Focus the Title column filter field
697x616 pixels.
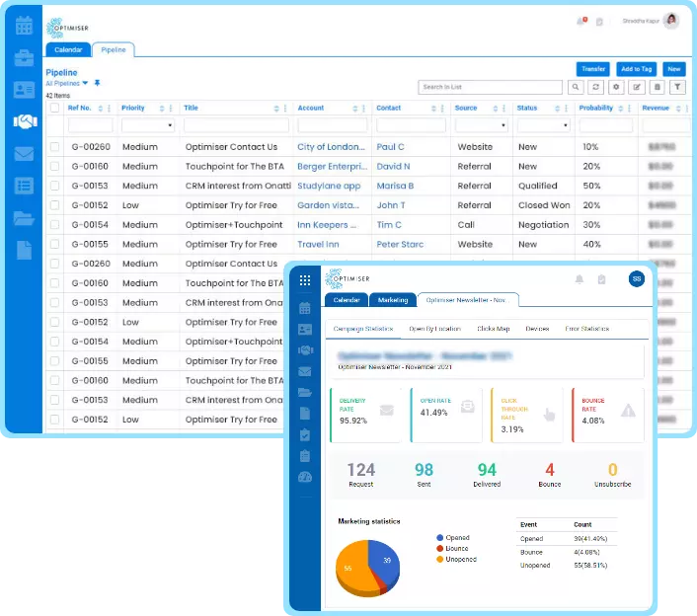click(x=236, y=125)
